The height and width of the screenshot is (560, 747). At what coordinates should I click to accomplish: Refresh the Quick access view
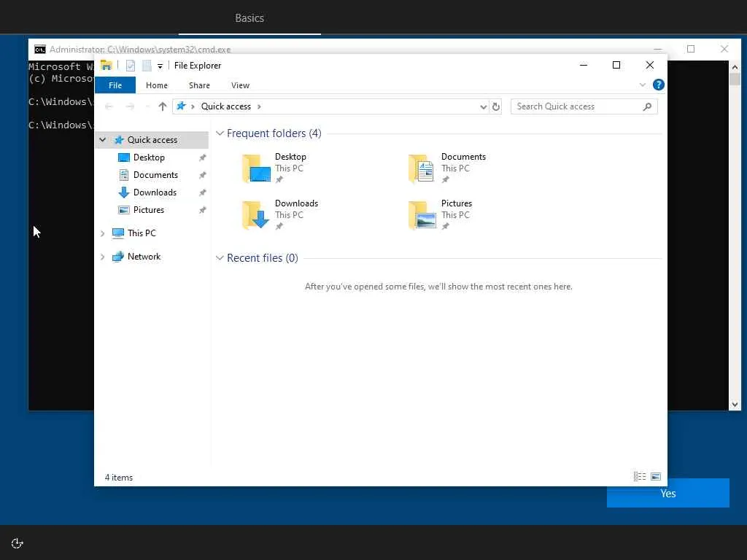(496, 106)
